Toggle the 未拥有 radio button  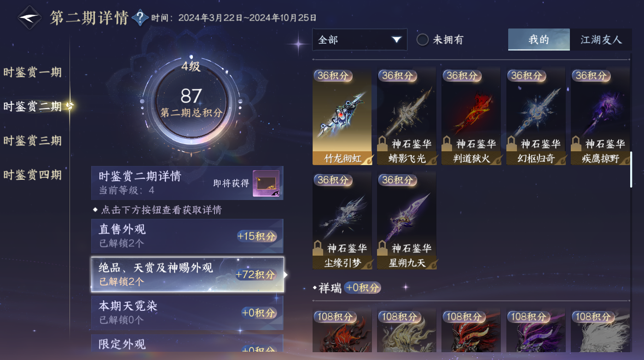(423, 40)
